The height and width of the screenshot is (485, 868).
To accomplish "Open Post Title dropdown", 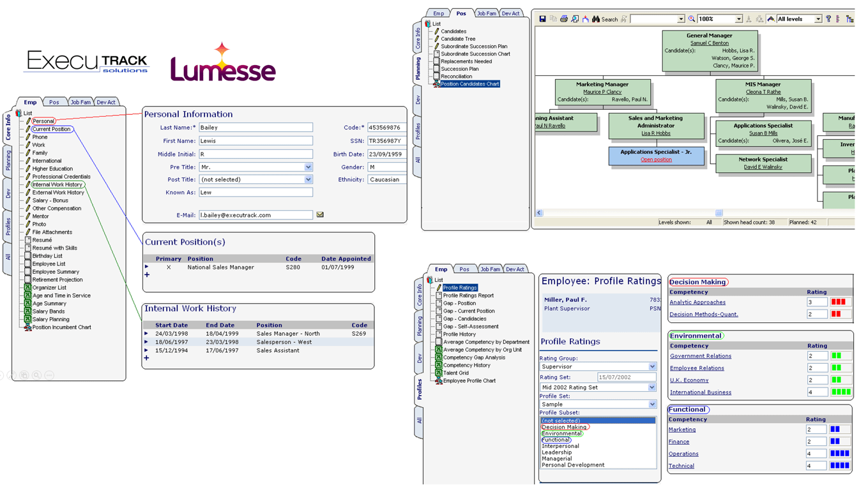I will coord(308,180).
